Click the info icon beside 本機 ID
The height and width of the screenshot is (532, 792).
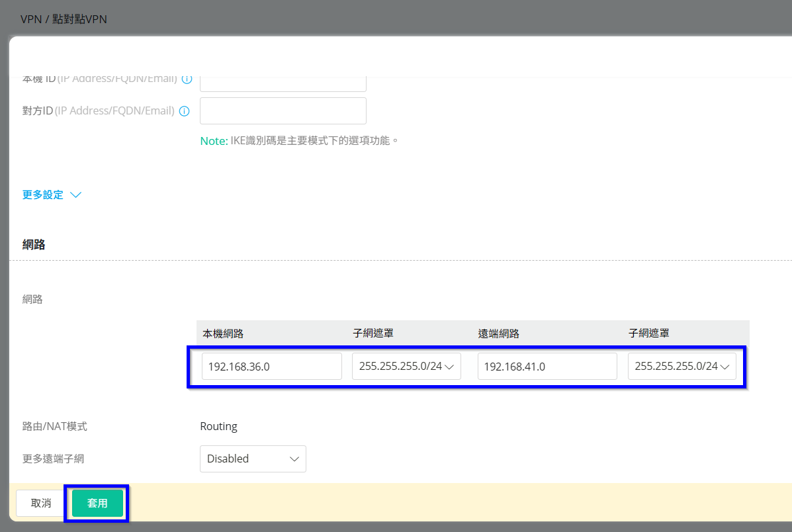187,79
